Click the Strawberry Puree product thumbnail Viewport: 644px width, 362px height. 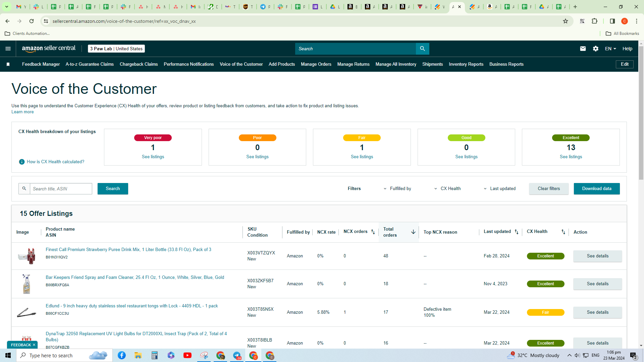[x=27, y=256]
